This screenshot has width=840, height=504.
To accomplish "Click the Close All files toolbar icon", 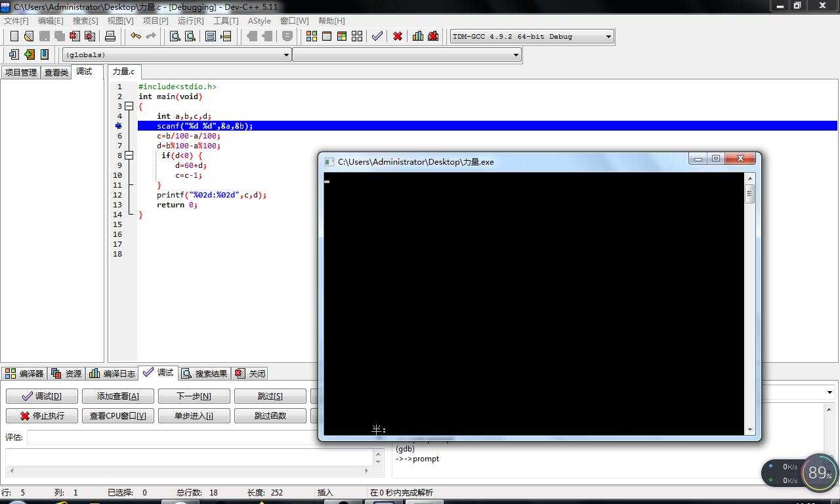I will coord(90,36).
